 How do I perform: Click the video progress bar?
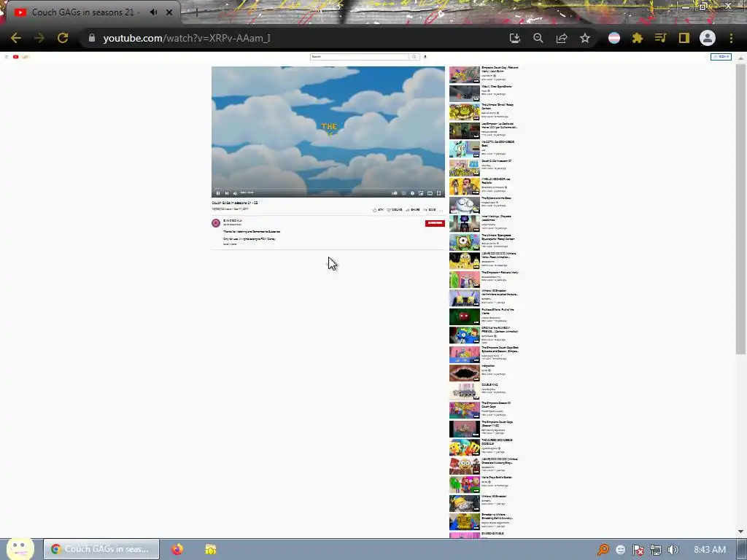pyautogui.click(x=328, y=189)
